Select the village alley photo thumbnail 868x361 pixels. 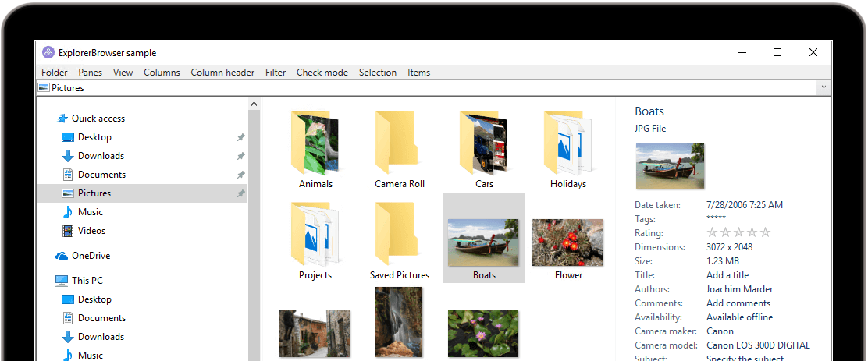315,334
